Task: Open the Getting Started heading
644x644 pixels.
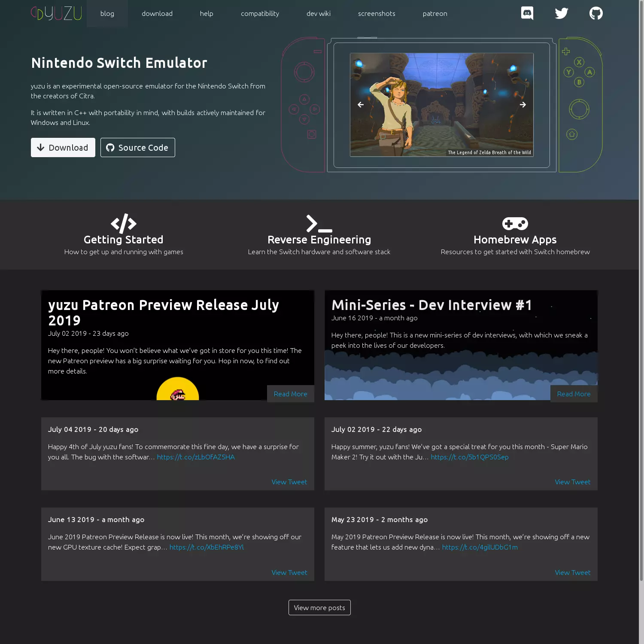Action: (x=124, y=240)
